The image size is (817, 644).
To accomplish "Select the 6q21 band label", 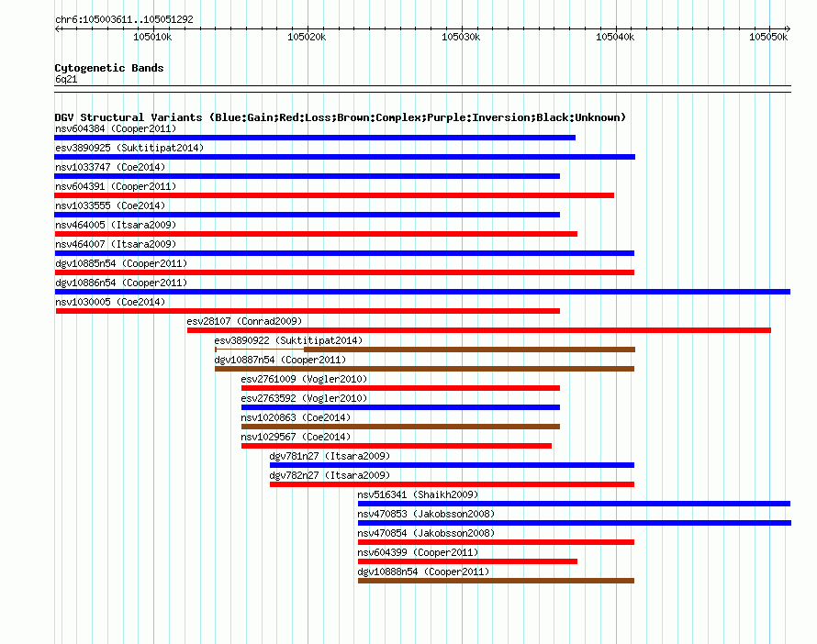I will pos(66,80).
